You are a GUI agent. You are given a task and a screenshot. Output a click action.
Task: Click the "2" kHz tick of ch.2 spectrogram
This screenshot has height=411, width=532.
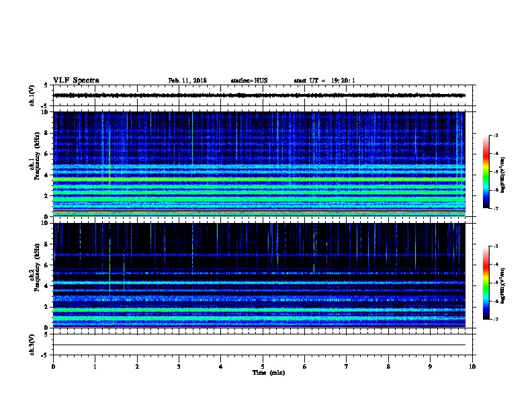[46, 307]
